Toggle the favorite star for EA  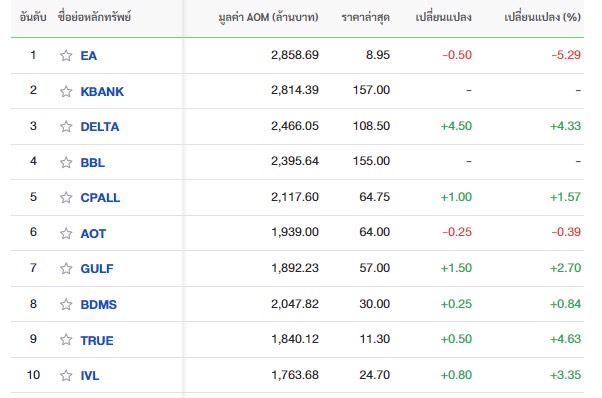66,56
